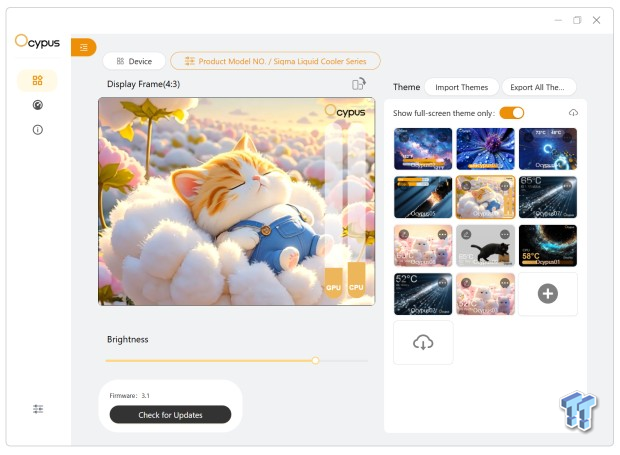Select Product Model NO. Siqma Liquid Cooler tab
Screen dimensions: 620x455
(275, 61)
